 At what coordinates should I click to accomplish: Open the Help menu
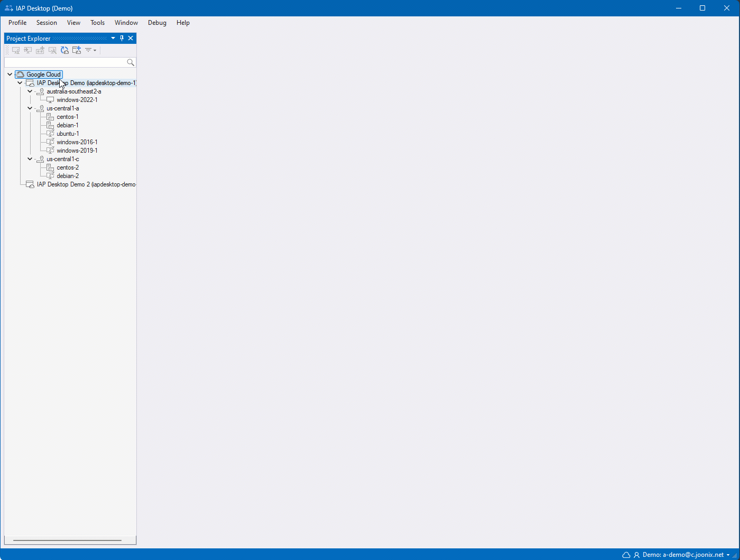coord(183,23)
